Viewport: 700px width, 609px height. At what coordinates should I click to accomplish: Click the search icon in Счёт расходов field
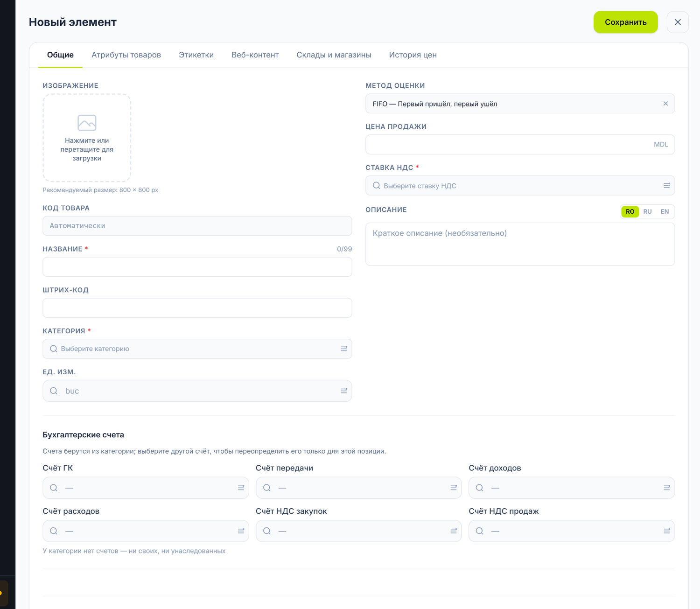[54, 531]
